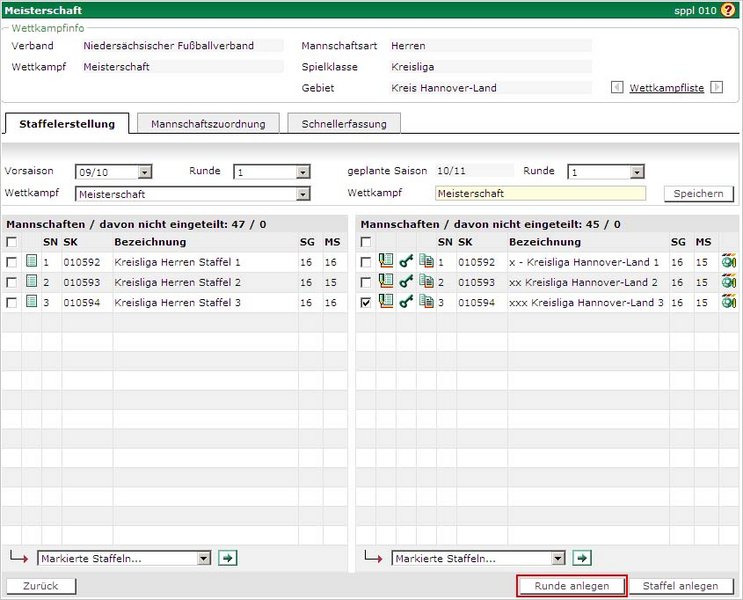Click key icon for Kreisliga Hannover-Land 1
Image resolution: width=743 pixels, height=600 pixels.
405,262
